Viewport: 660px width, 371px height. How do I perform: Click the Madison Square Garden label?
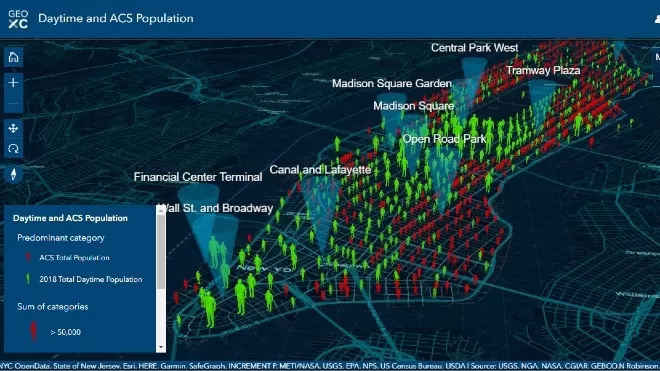coord(392,83)
